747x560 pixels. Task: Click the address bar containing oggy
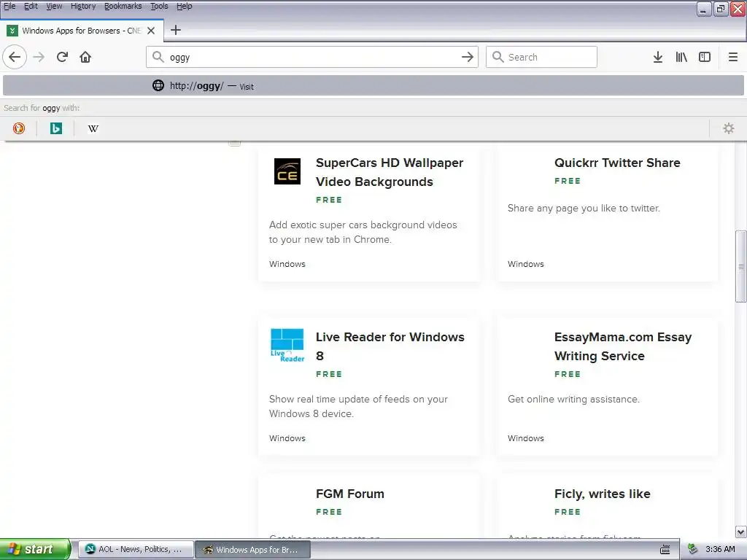coord(312,57)
